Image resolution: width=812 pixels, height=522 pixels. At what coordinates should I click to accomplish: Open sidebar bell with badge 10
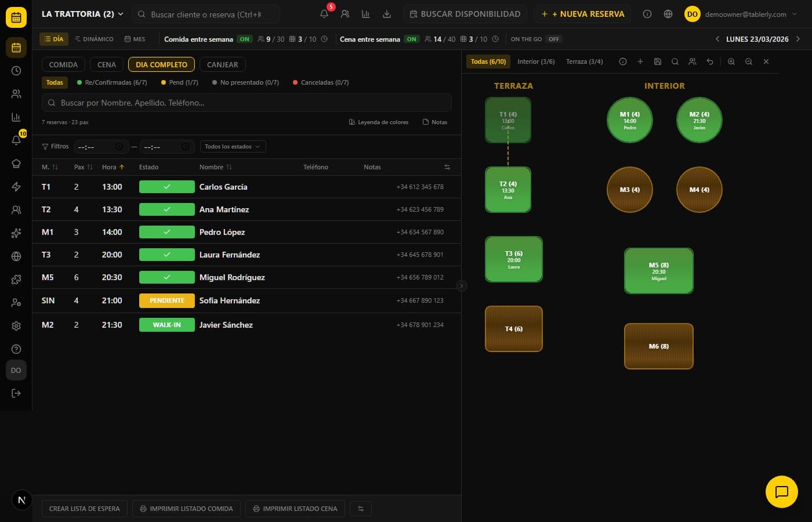pos(16,140)
